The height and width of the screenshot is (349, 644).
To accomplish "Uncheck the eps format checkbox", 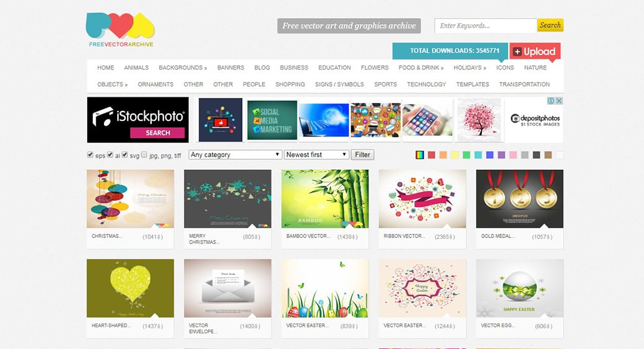I will click(x=90, y=154).
